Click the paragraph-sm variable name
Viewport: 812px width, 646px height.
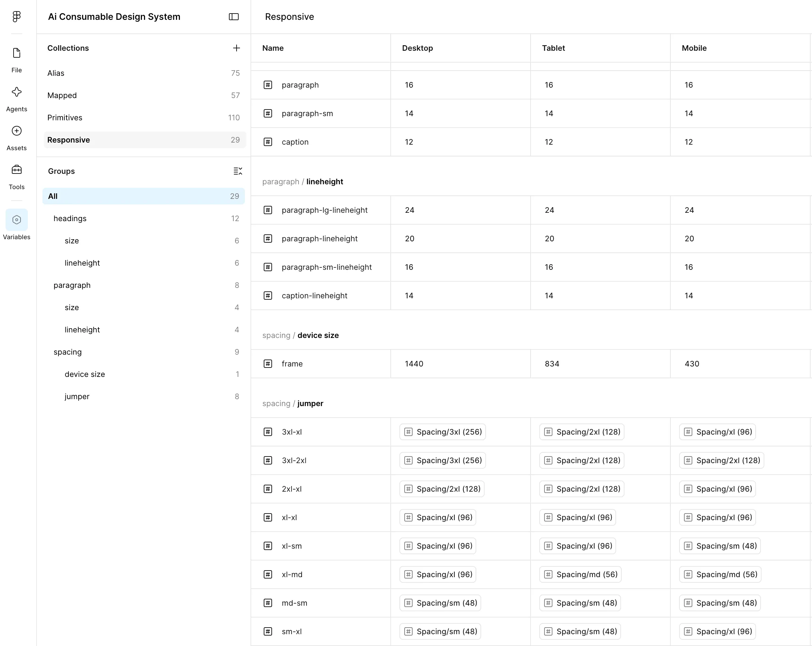[307, 113]
